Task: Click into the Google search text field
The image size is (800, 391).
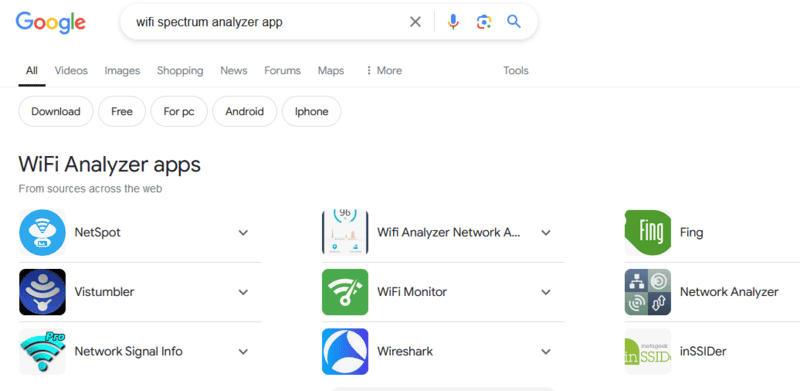Action: [268, 22]
